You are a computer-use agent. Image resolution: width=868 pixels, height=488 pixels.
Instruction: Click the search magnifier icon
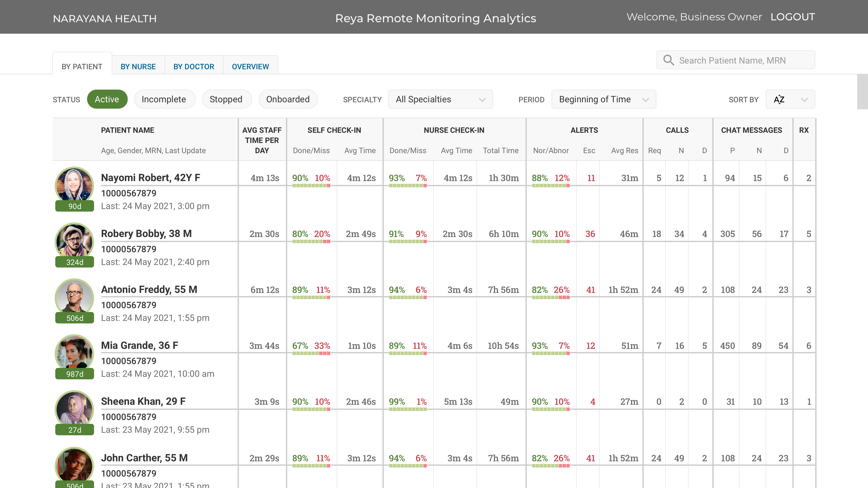(x=668, y=60)
